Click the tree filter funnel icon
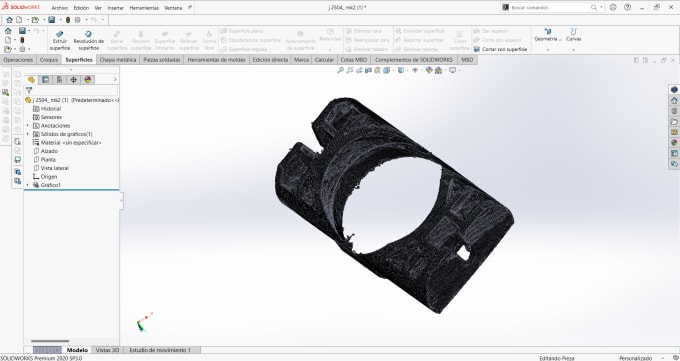680x361 pixels. (29, 90)
